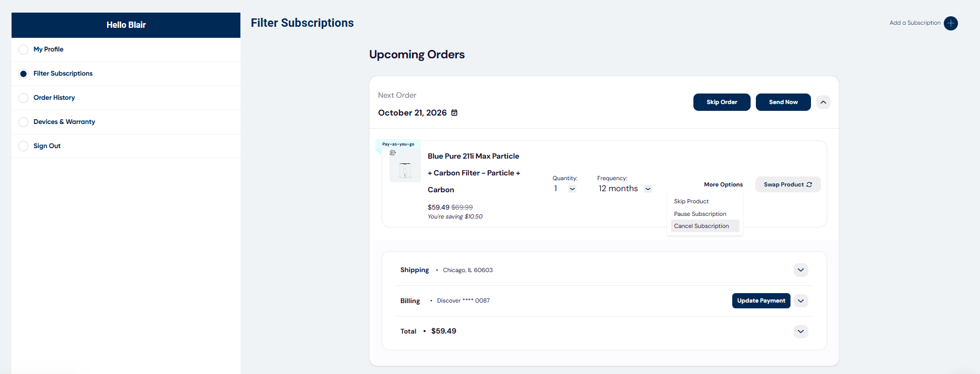The image size is (980, 374).
Task: Select the Sign Out radio option
Action: click(23, 146)
